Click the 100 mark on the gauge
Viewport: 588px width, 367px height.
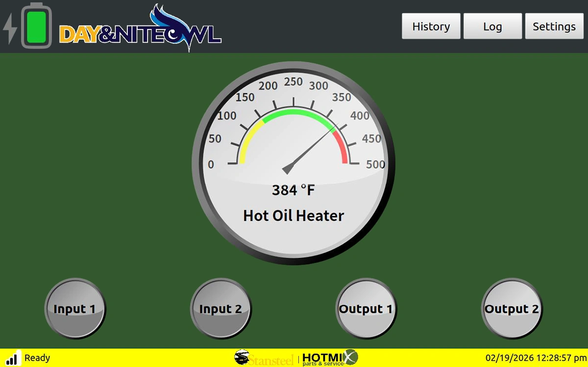pos(227,116)
